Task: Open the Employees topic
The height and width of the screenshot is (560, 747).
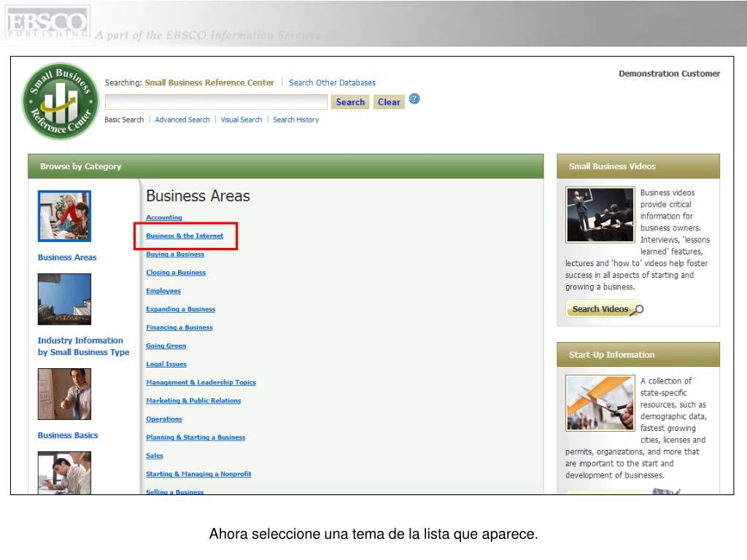Action: click(x=163, y=290)
